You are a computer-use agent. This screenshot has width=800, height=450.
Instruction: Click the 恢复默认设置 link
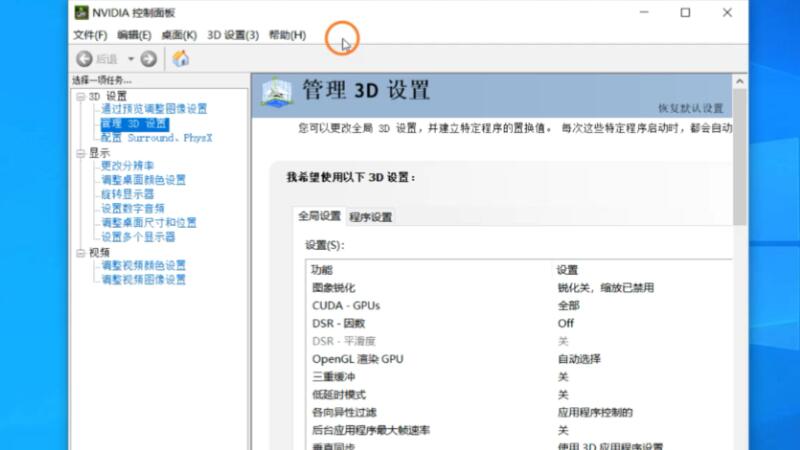pyautogui.click(x=690, y=108)
